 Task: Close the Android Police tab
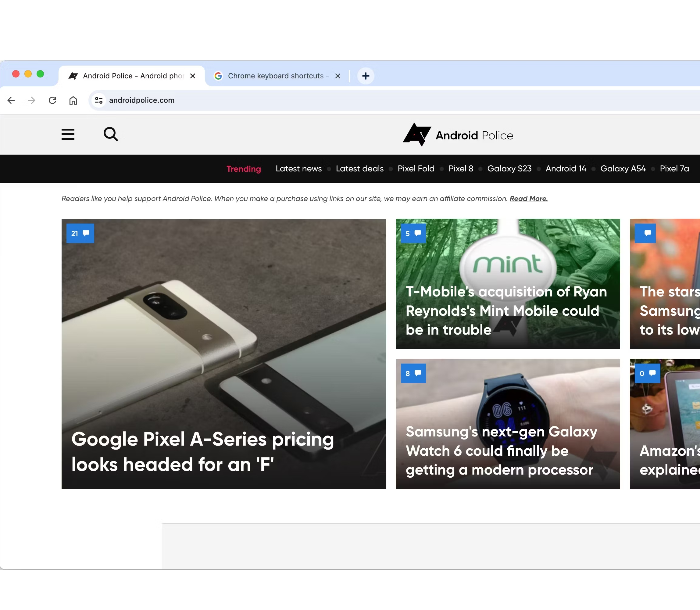(193, 76)
